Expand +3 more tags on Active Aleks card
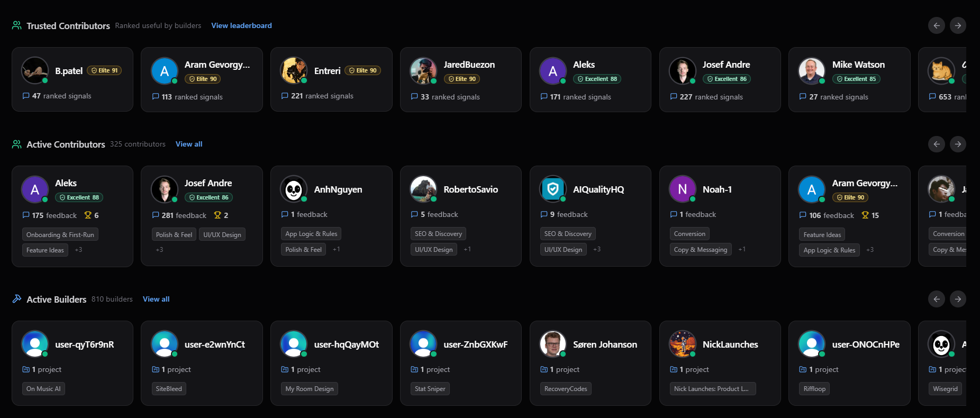This screenshot has width=980, height=418. tap(78, 250)
